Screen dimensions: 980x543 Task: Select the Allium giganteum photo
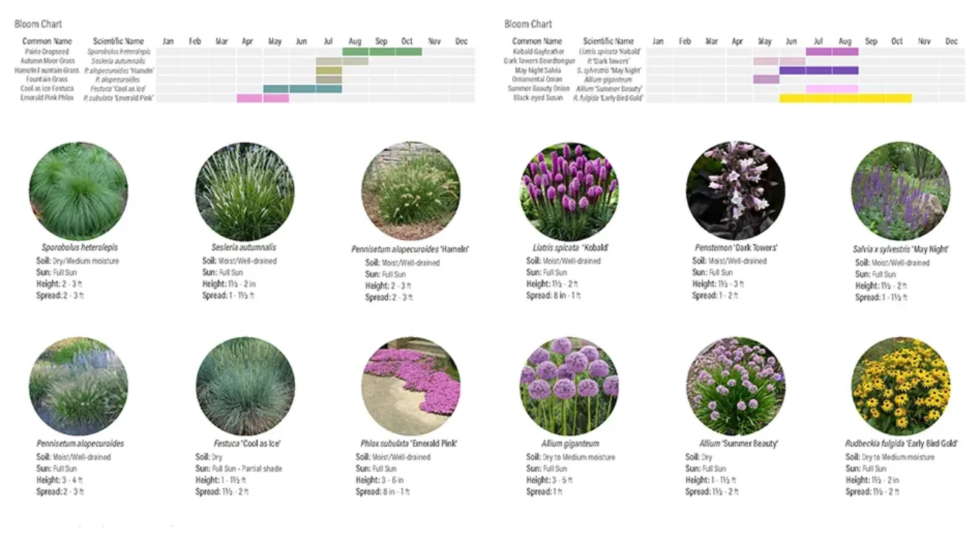[570, 386]
